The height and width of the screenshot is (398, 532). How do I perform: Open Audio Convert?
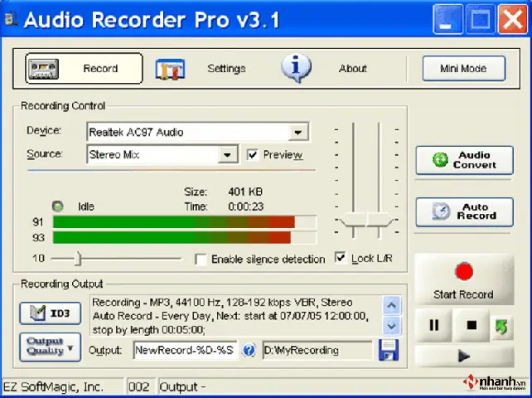click(465, 160)
